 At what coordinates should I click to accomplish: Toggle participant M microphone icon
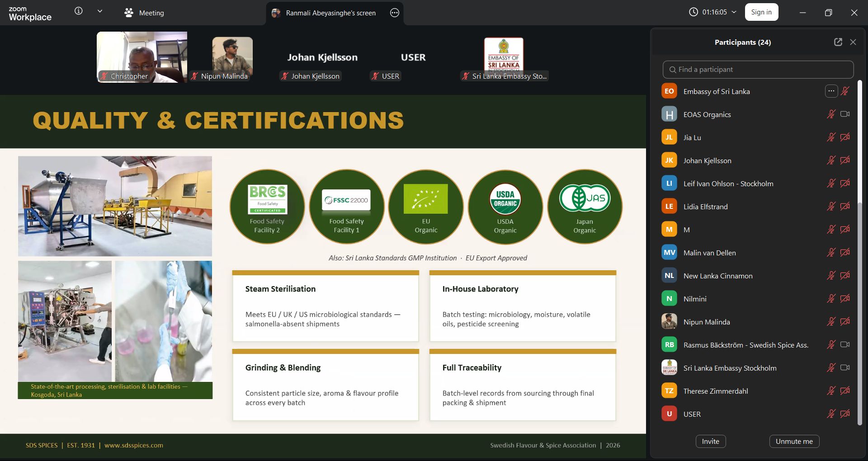click(831, 230)
